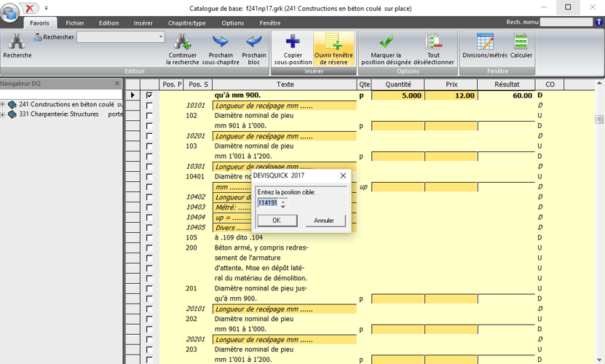Click OK in the DEVISQUICK dialog
605x364 pixels.
pos(277,221)
